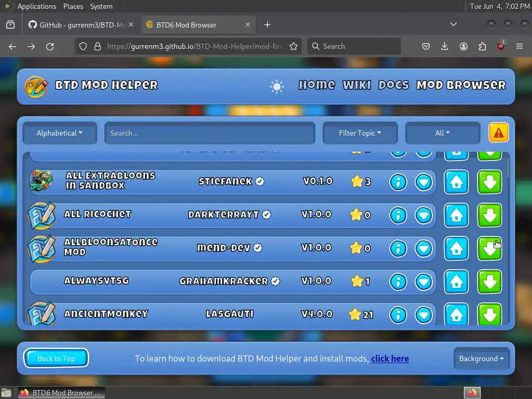Screen dimensions: 532x399
Task: Open the Wiki nav link
Action: (x=356, y=85)
